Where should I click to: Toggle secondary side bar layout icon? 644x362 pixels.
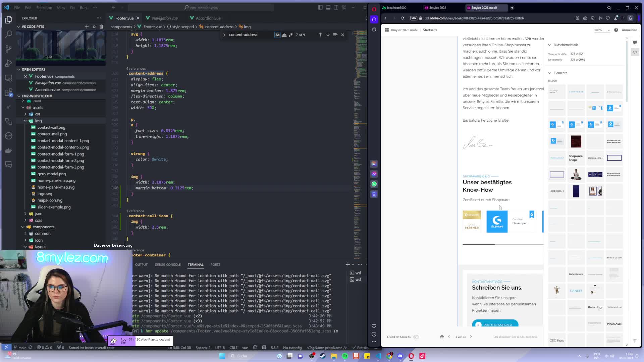pyautogui.click(x=336, y=8)
